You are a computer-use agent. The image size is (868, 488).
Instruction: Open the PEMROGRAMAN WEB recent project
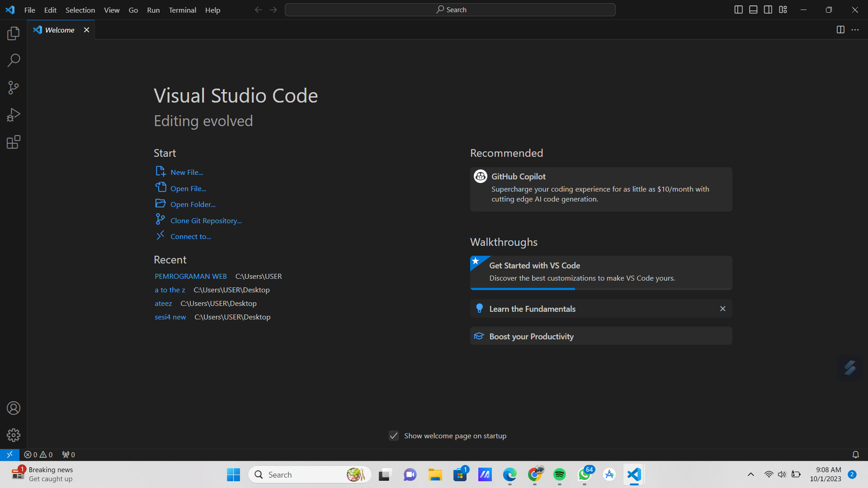coord(190,276)
